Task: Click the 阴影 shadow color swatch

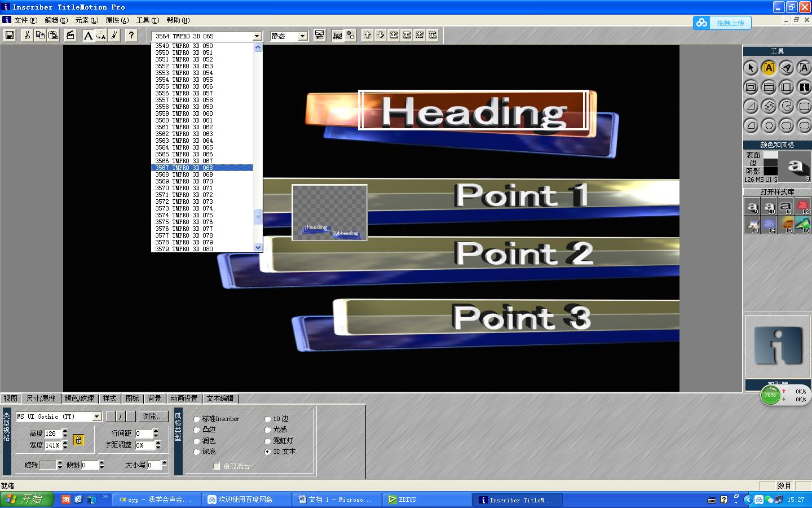Action: coord(770,171)
